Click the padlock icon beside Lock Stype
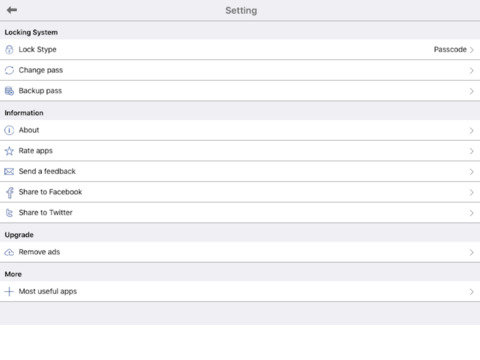 tap(9, 50)
